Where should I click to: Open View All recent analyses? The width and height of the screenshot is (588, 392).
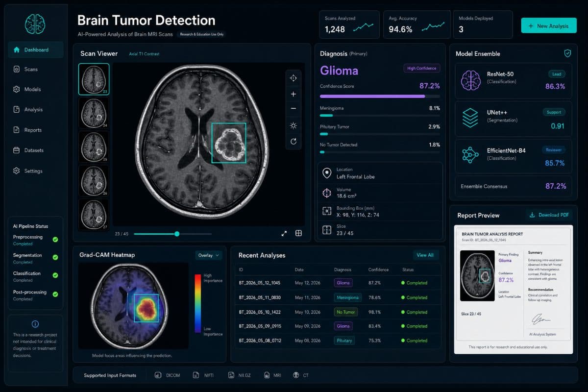coord(425,255)
